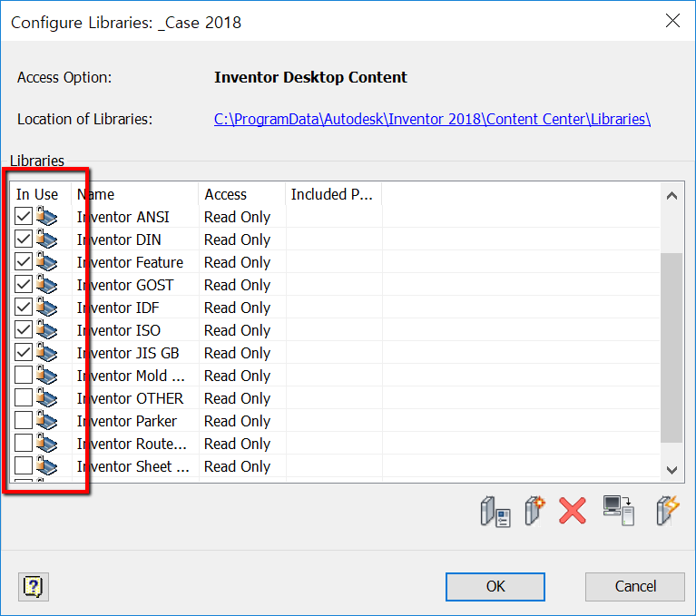Click the Inventor GOST library book icon
Viewport: 696px width, 616px height.
click(46, 284)
